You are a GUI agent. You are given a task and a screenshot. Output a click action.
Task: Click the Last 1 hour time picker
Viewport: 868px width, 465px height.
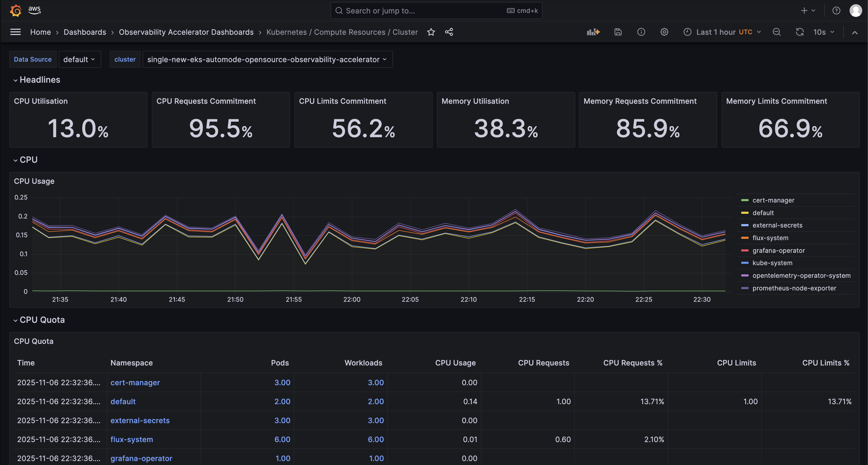(716, 32)
